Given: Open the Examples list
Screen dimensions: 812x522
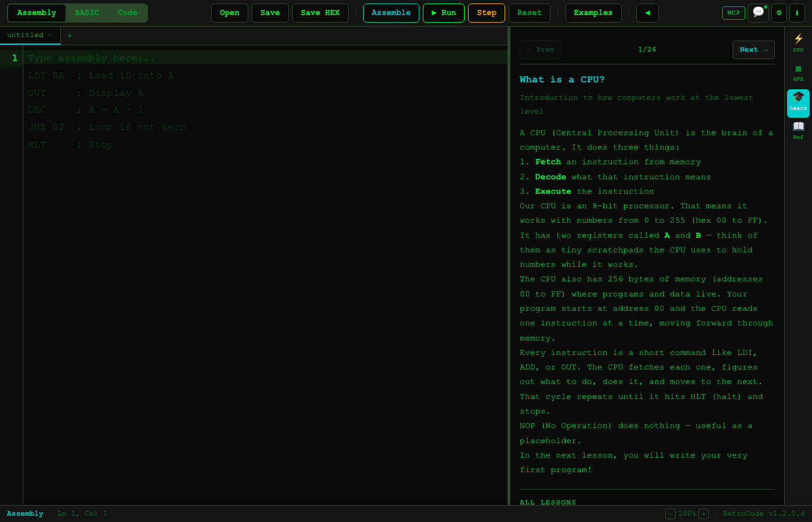Looking at the screenshot, I should (x=593, y=12).
